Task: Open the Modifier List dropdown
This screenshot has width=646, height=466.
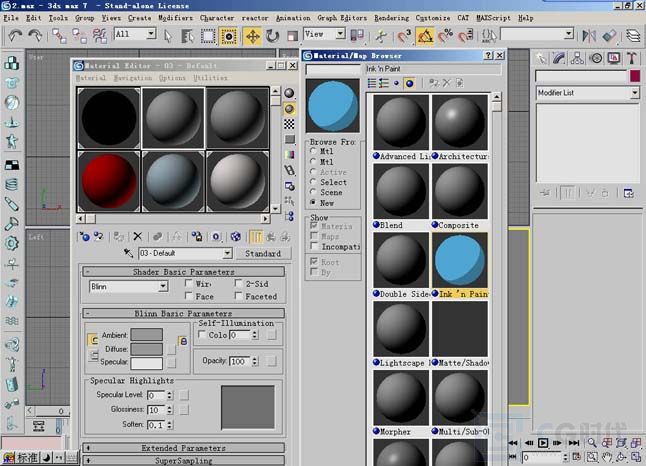Action: click(634, 93)
